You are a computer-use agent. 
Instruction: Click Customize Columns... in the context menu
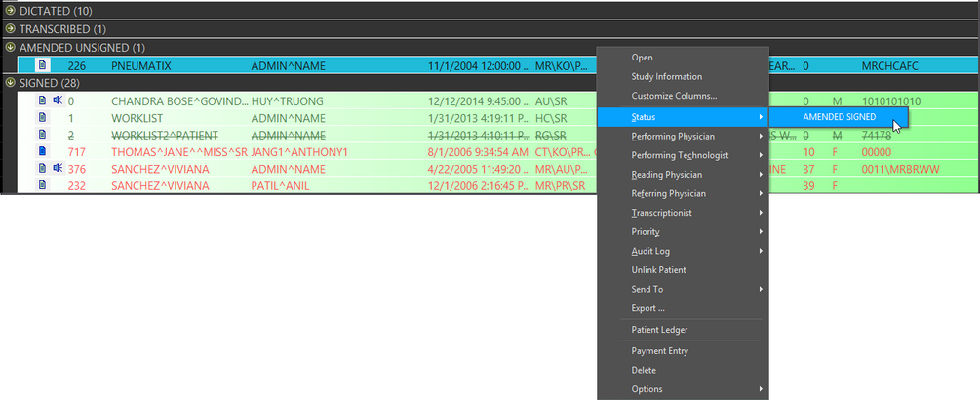click(x=674, y=96)
